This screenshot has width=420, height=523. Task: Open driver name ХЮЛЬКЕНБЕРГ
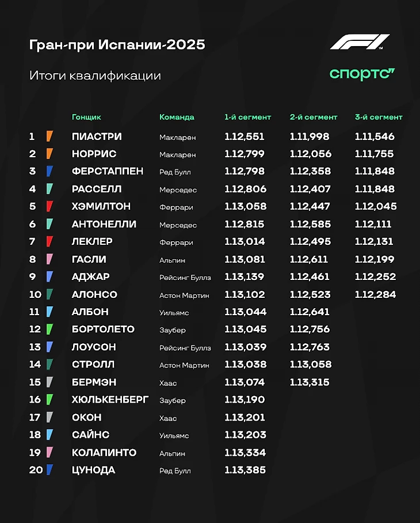pos(110,400)
